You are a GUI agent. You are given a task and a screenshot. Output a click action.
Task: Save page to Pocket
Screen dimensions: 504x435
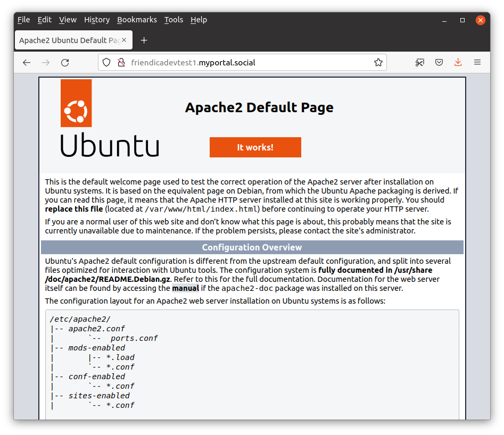[439, 62]
